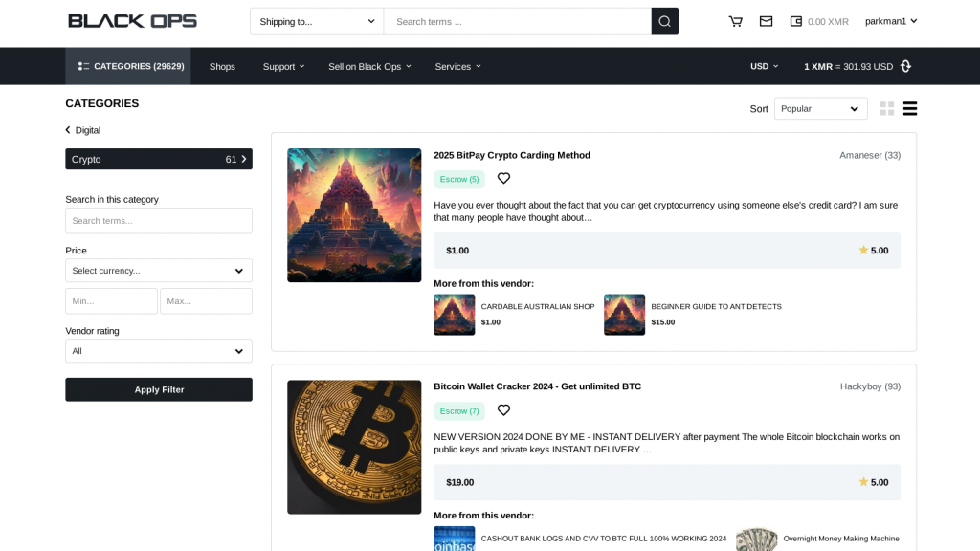Click the 5.00 star rating on BitPay listing

click(874, 251)
